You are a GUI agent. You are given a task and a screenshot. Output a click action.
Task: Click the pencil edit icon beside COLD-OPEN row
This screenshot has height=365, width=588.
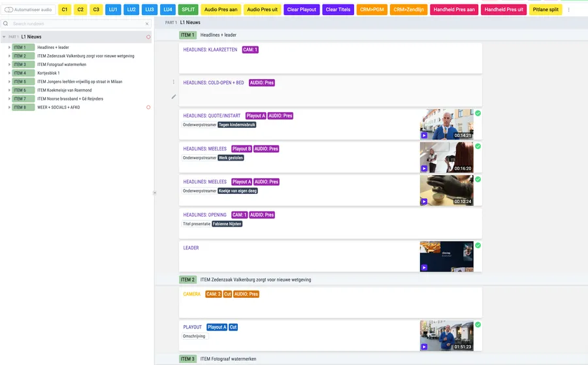click(x=174, y=97)
